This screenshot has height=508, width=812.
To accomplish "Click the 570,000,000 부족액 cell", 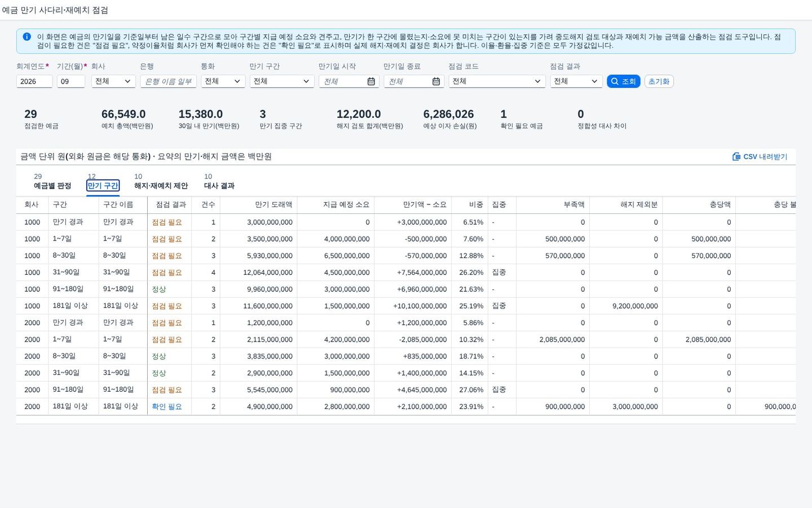I will (x=565, y=256).
